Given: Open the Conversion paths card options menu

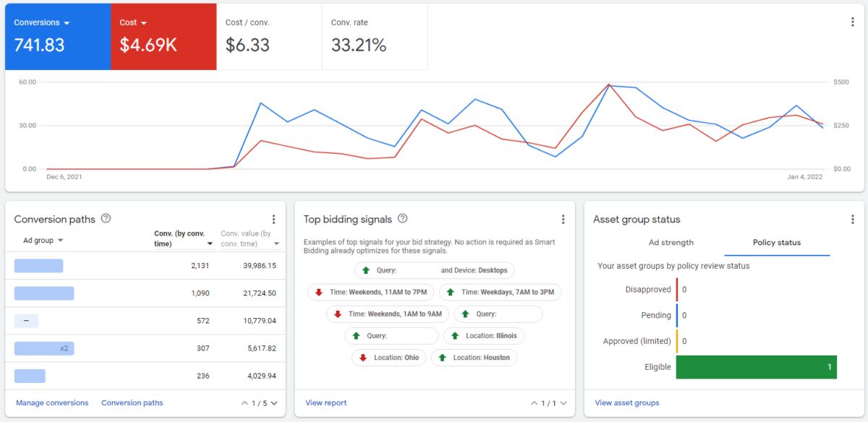Looking at the screenshot, I should 273,219.
